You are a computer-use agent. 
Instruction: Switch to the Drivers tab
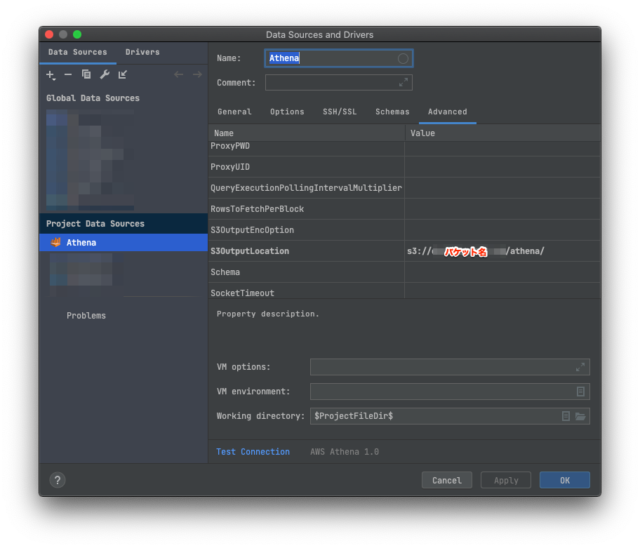pos(142,52)
